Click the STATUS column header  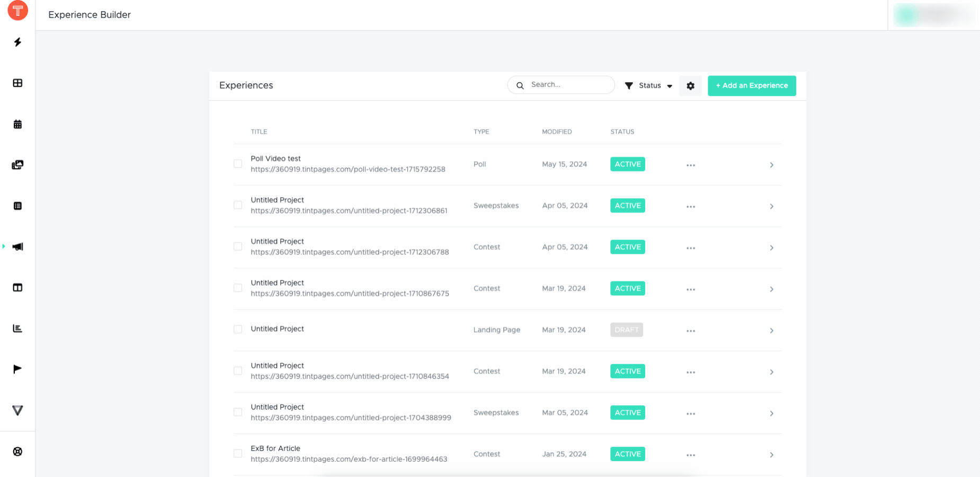coord(622,131)
